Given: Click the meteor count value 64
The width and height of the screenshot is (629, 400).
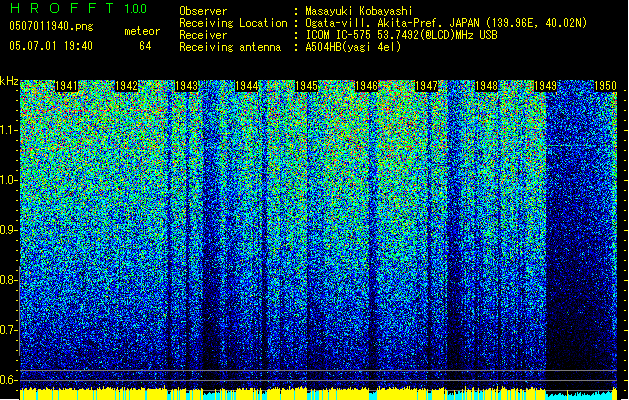Looking at the screenshot, I should (145, 46).
